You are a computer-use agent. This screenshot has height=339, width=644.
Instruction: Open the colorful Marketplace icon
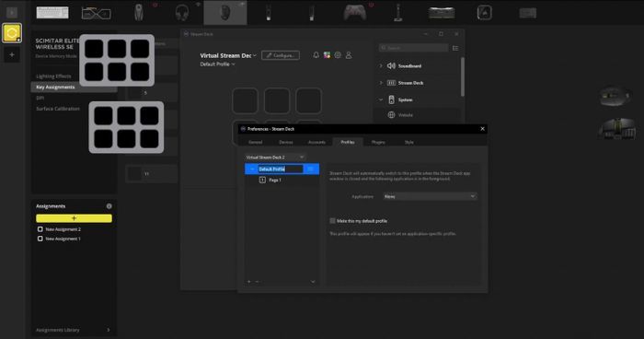[x=327, y=55]
